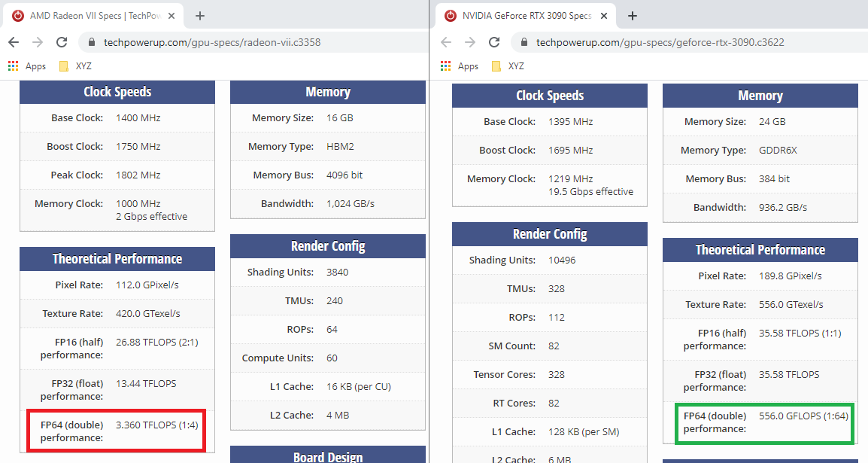This screenshot has width=868, height=463.
Task: Open new tab in RTX 3090 window
Action: [x=633, y=16]
